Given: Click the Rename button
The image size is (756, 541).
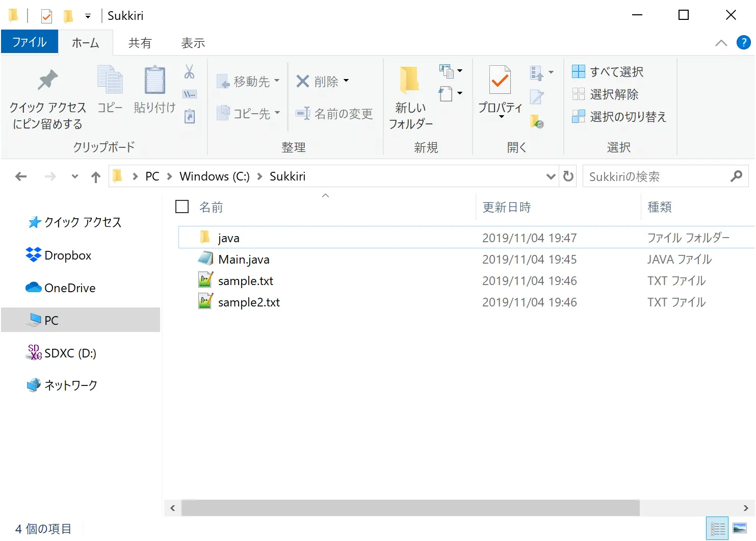Looking at the screenshot, I should pos(335,113).
